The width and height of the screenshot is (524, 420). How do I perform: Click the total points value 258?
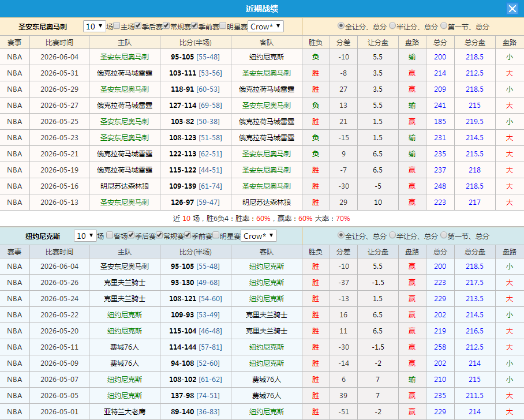[440, 347]
